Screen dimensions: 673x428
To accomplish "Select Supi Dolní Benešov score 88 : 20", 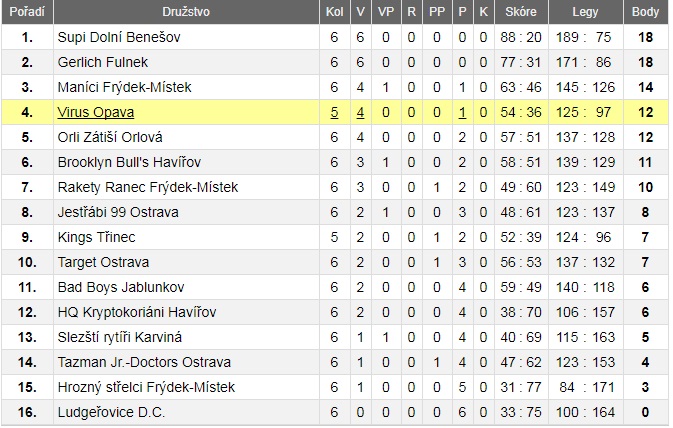I will pos(521,37).
